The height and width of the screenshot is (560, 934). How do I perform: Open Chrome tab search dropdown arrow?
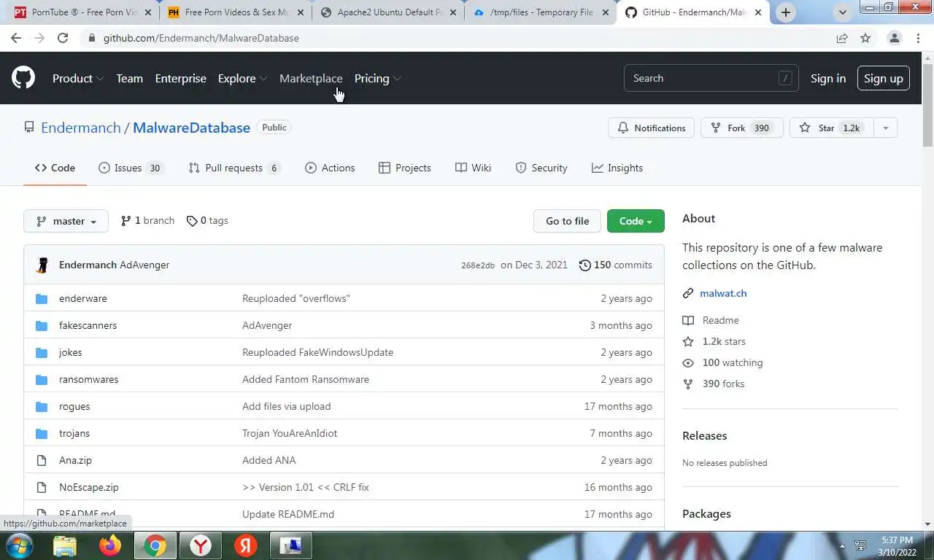[843, 12]
